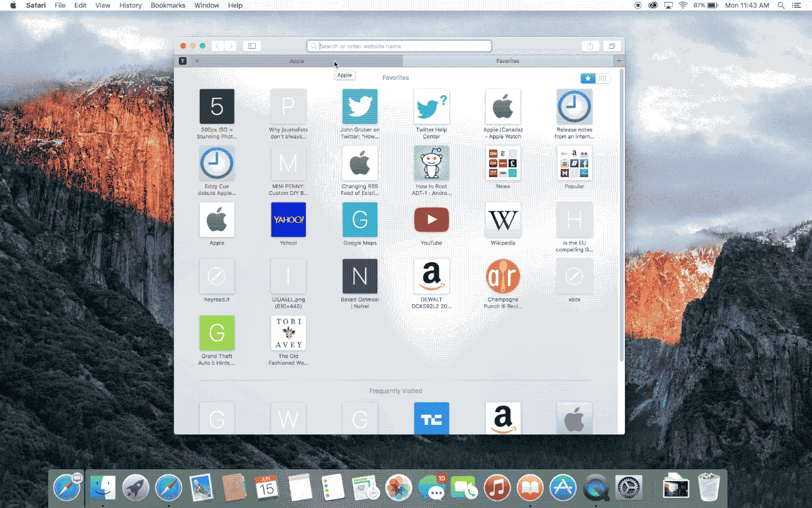Click the Safari page vertical scrollbar
Image resolution: width=812 pixels, height=508 pixels.
coord(622,216)
